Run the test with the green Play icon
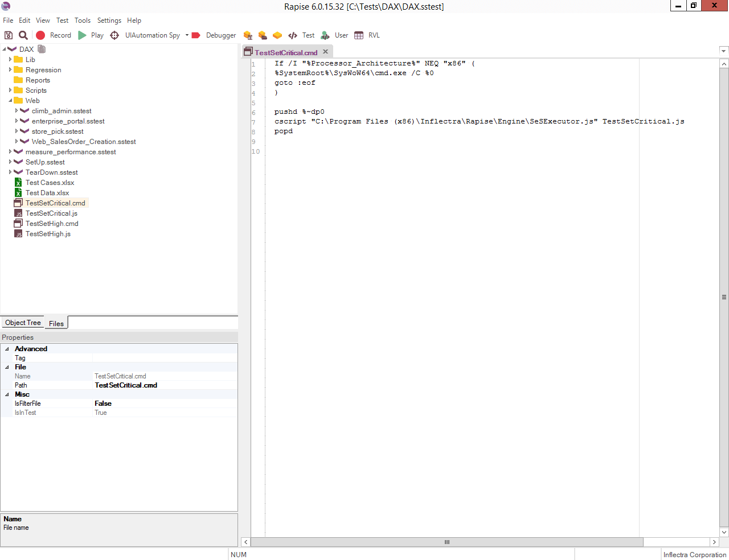The height and width of the screenshot is (560, 729). tap(83, 35)
